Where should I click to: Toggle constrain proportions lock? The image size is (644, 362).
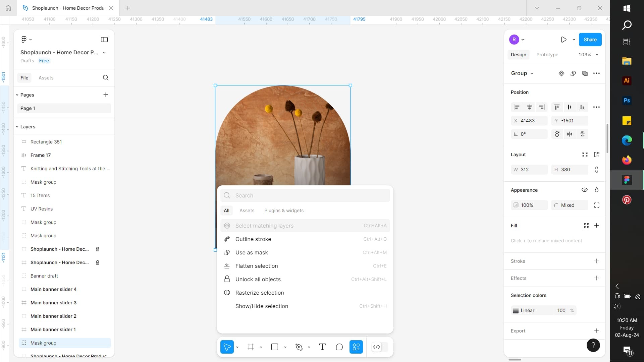tap(597, 170)
